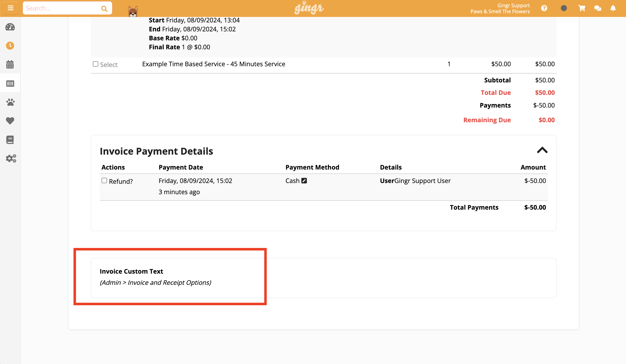
Task: Click the Final Rate 1 @ $0.00 line
Action: (x=180, y=47)
